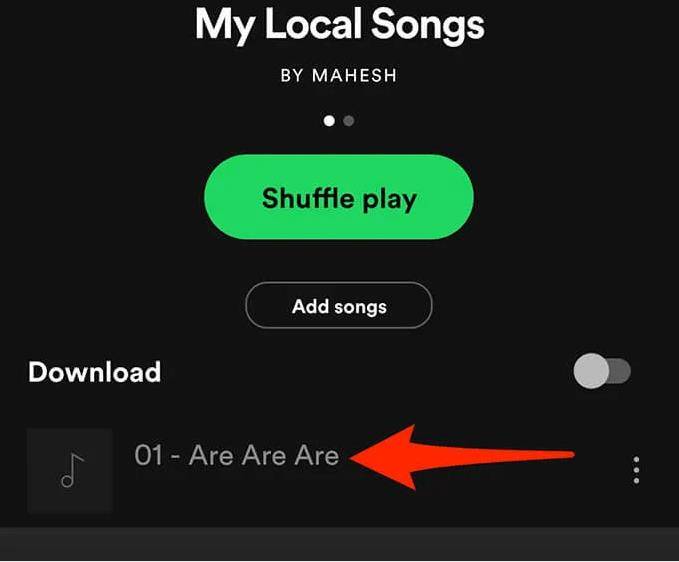The image size is (679, 562).
Task: Click the red arrow annotation head
Action: (x=383, y=457)
